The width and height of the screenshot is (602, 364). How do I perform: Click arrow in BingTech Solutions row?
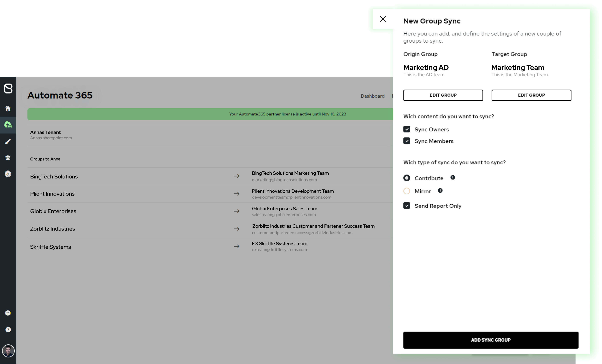coord(236,176)
